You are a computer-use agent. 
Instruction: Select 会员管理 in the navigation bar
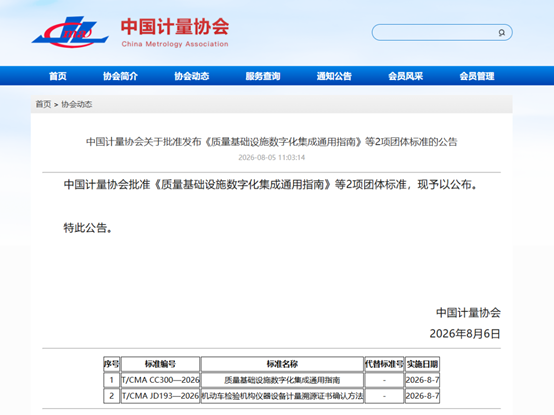tap(477, 76)
